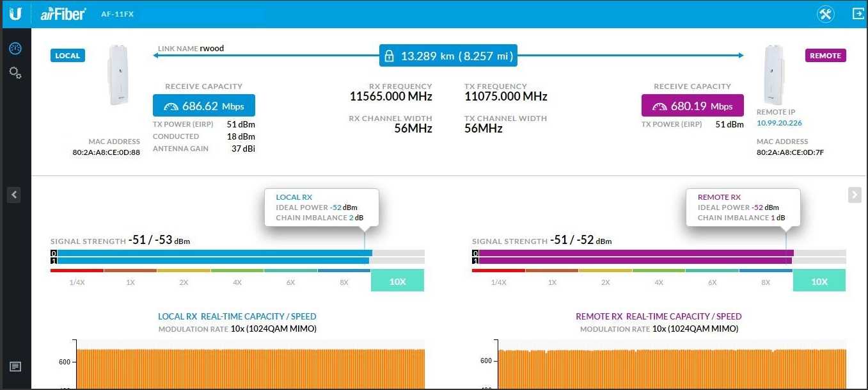Click the remote 2X yellow scale segment
The image size is (868, 390).
pos(605,271)
